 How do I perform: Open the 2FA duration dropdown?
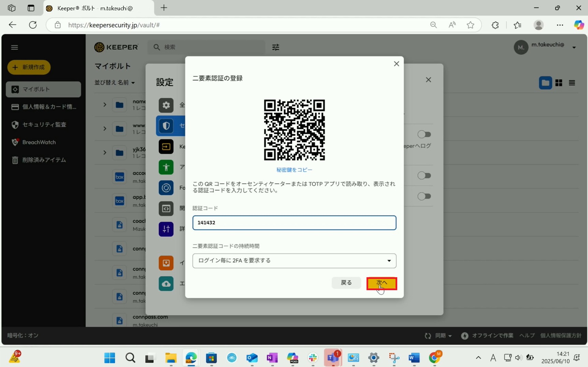pos(294,261)
